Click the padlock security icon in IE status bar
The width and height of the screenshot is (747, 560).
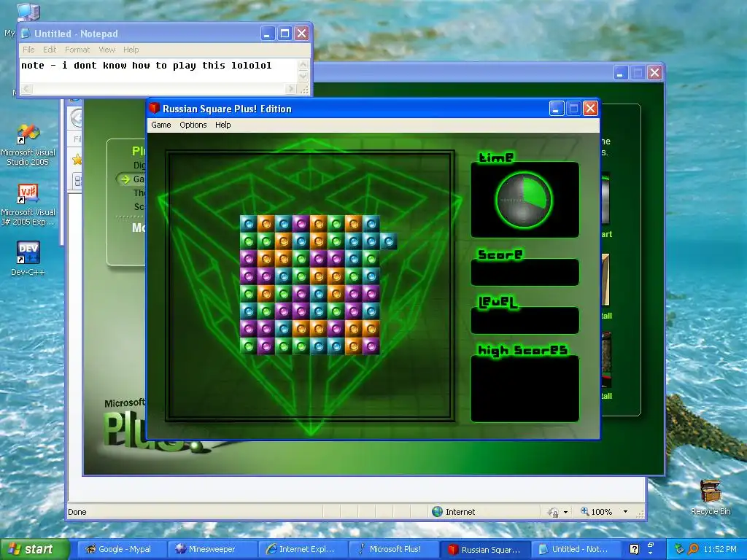tap(553, 512)
